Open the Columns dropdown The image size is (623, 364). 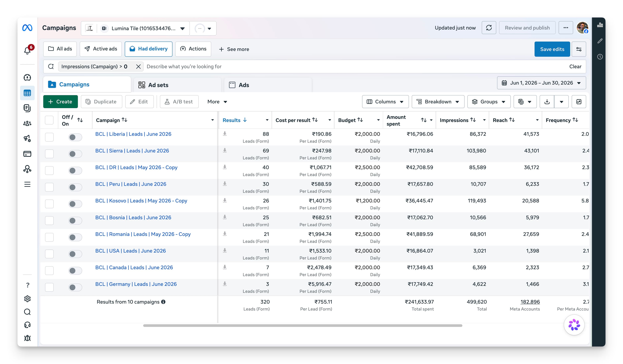tap(385, 102)
